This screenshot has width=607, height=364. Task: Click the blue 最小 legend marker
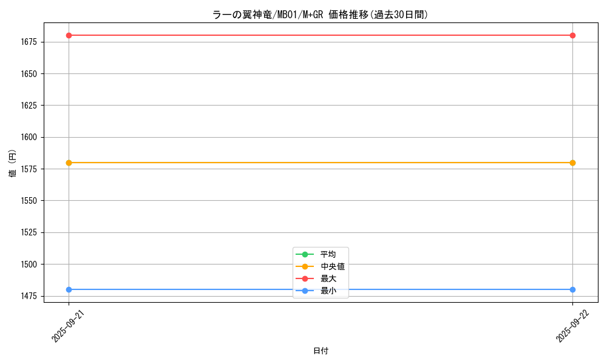[305, 291]
